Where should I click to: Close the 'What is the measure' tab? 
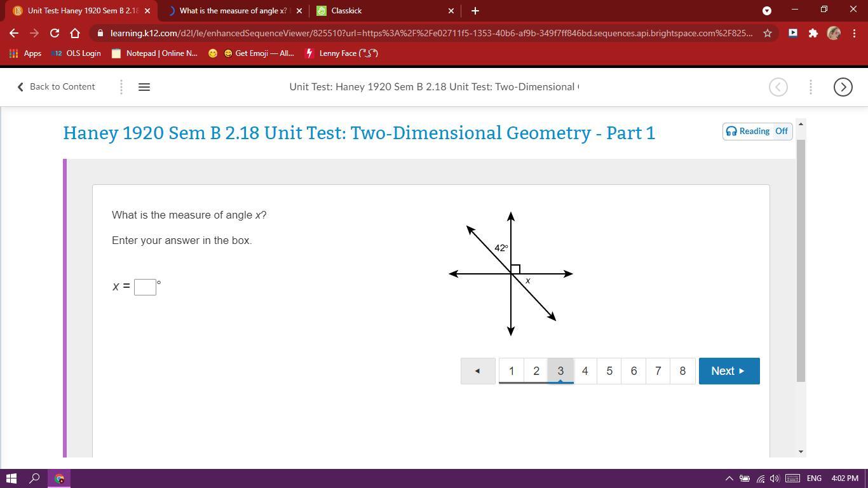coord(299,11)
